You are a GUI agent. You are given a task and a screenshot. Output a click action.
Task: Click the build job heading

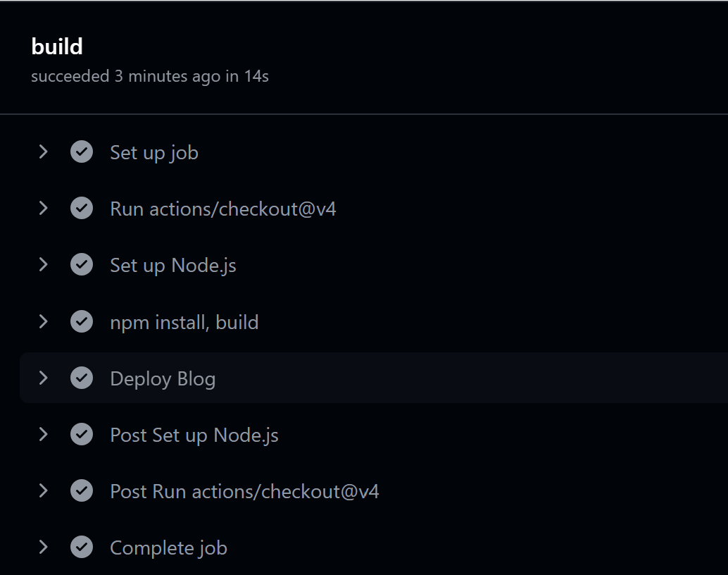[x=57, y=47]
